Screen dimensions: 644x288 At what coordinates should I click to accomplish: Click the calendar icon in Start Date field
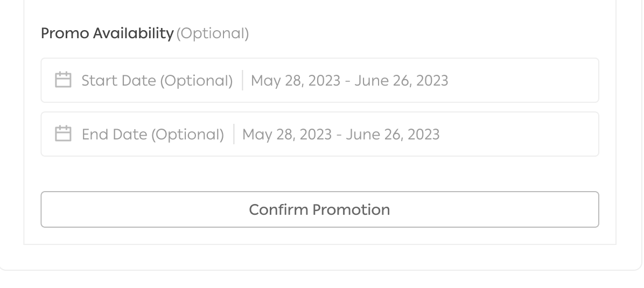tap(63, 80)
